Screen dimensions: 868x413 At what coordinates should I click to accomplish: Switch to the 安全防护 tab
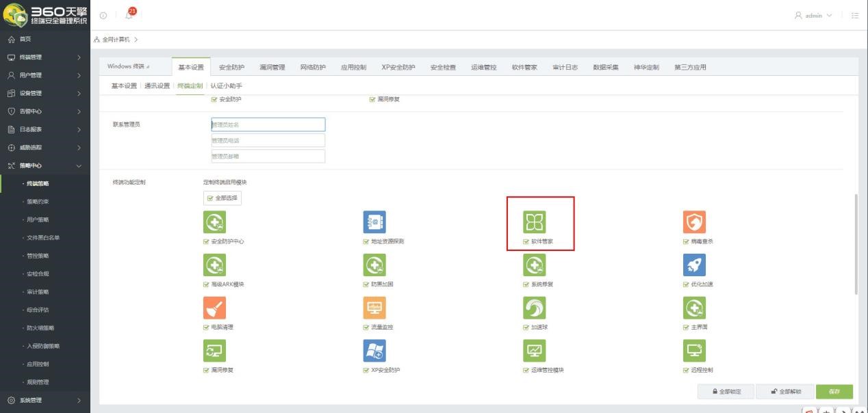pos(231,67)
